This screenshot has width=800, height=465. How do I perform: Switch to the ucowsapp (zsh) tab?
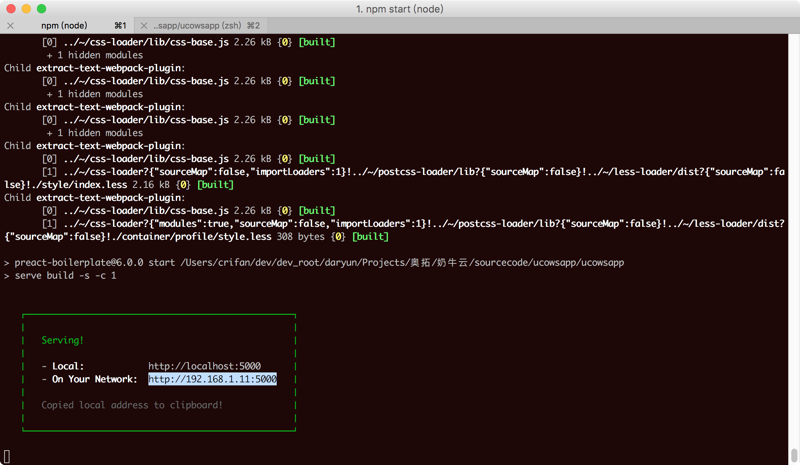[x=205, y=25]
